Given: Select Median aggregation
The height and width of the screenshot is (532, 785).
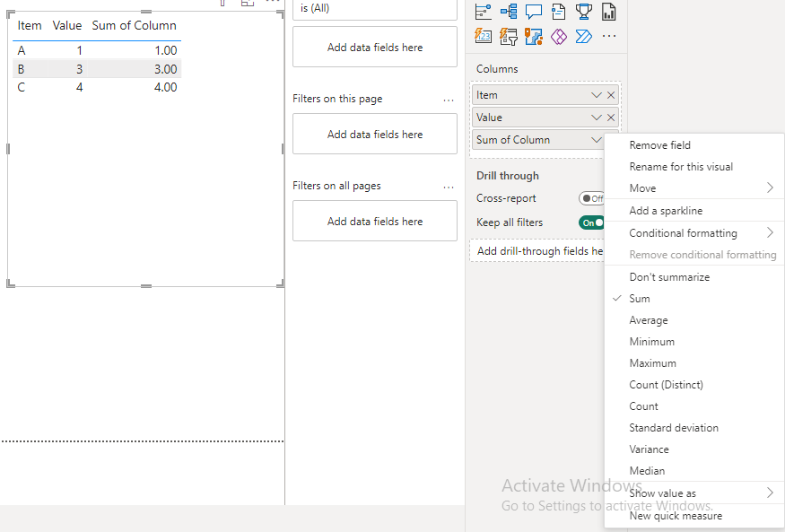Looking at the screenshot, I should pyautogui.click(x=693, y=470).
